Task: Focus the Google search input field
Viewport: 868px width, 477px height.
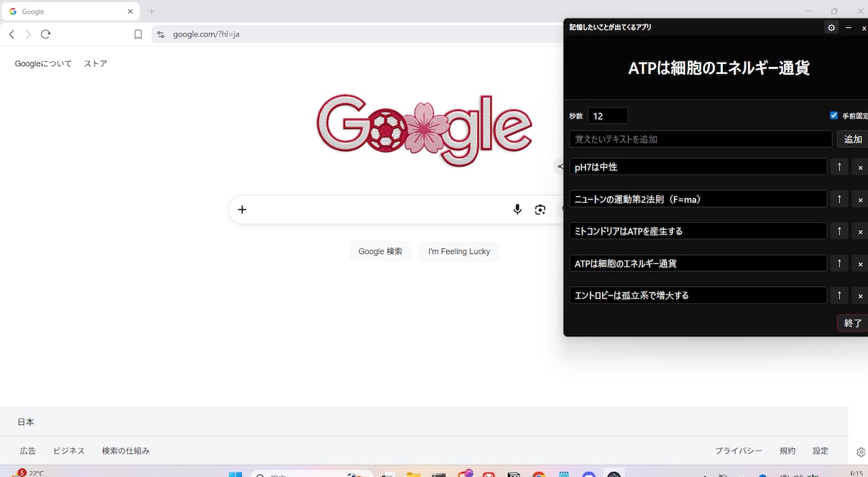Action: coord(377,209)
